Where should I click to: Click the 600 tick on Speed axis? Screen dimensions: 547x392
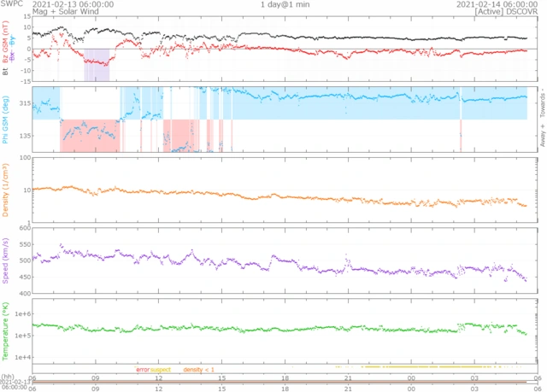25,228
